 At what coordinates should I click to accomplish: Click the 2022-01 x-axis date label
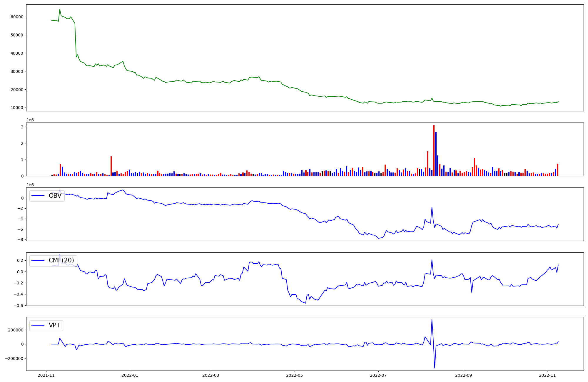[130, 375]
